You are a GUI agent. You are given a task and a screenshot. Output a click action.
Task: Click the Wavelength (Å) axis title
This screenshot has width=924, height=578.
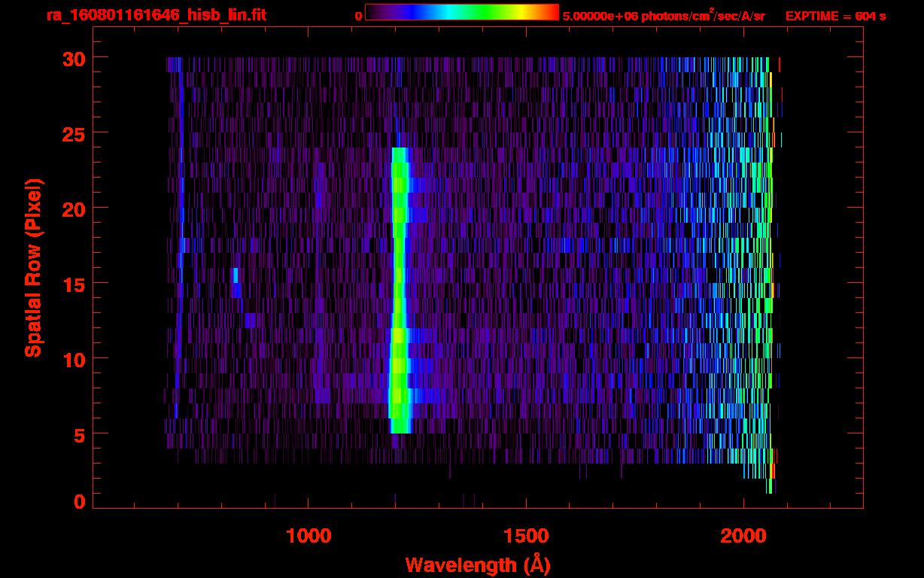[478, 564]
